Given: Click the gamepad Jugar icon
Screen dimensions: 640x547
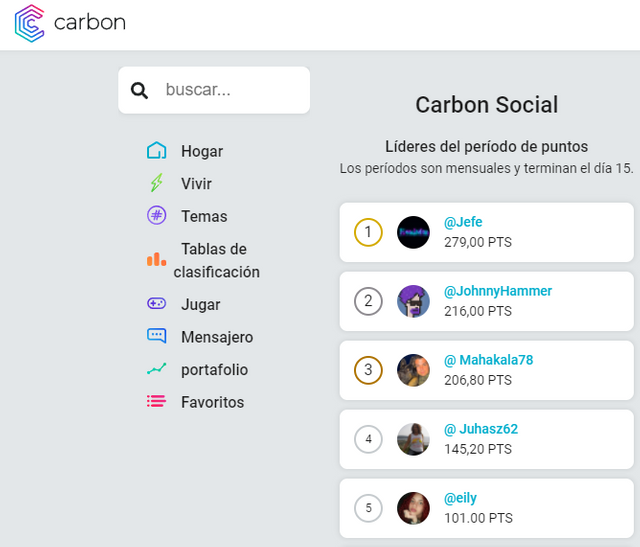Looking at the screenshot, I should point(156,304).
